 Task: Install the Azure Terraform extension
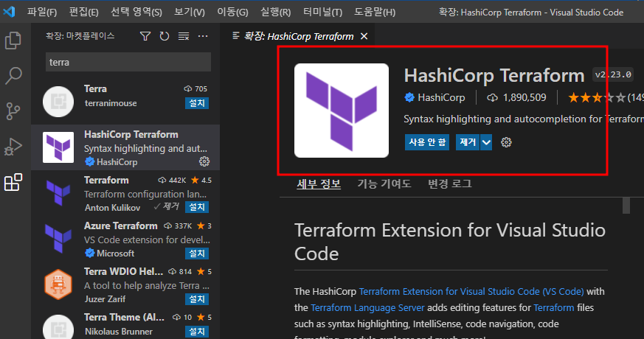[x=197, y=254]
